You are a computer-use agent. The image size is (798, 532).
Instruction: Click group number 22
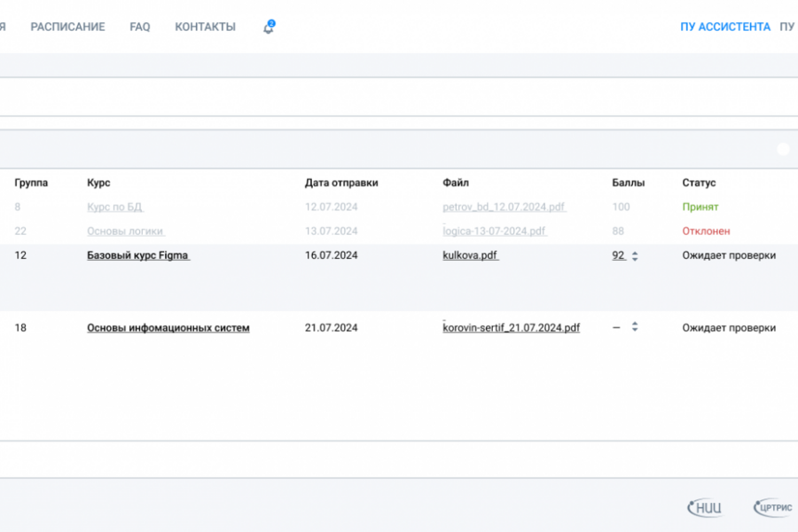tap(20, 231)
